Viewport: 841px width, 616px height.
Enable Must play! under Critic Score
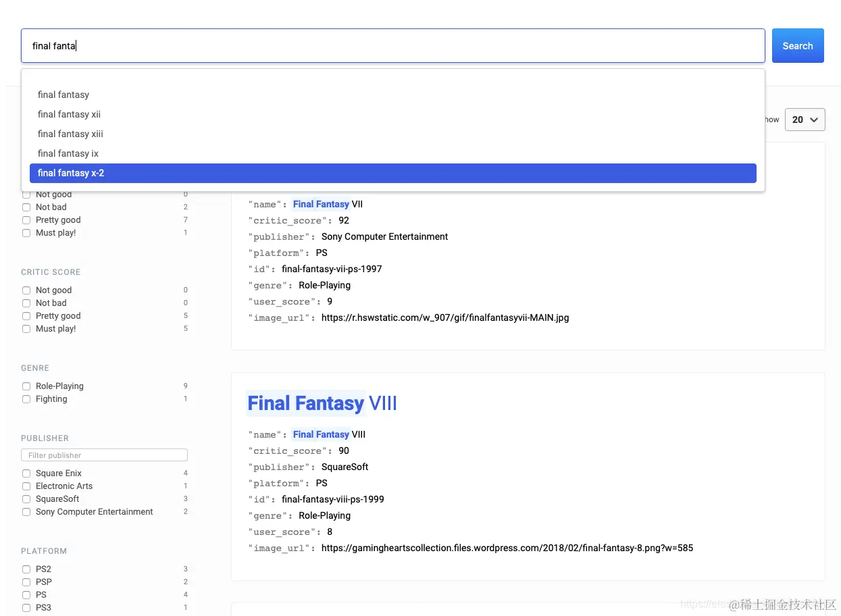[26, 329]
